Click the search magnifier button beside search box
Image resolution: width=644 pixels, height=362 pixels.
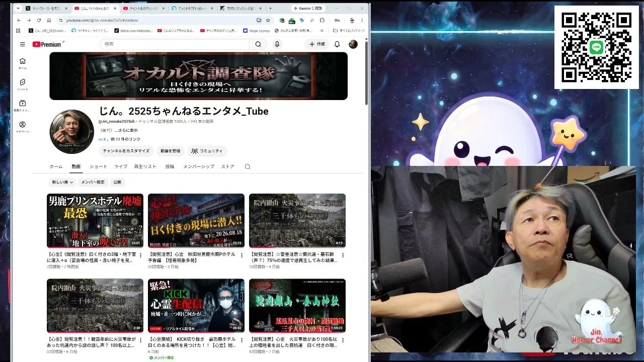258,44
